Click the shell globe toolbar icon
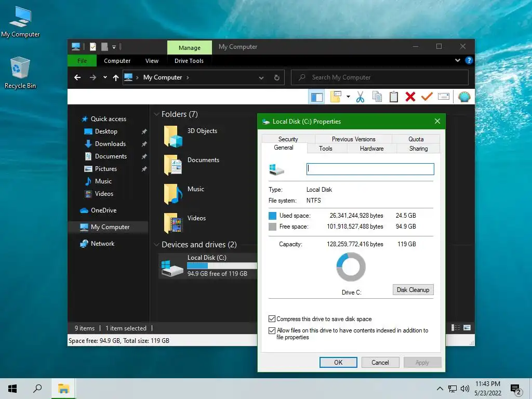Image resolution: width=532 pixels, height=399 pixels. 464,97
